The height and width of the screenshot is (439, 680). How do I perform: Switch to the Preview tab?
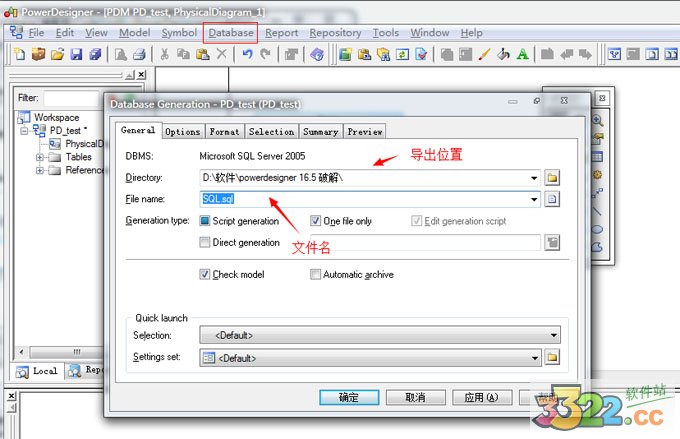click(x=365, y=131)
